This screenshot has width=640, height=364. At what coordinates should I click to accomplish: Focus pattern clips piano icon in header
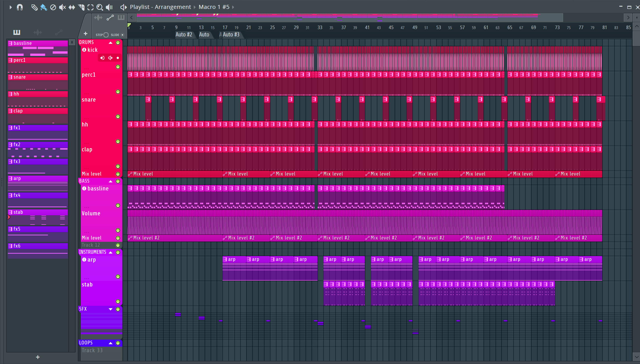click(121, 18)
